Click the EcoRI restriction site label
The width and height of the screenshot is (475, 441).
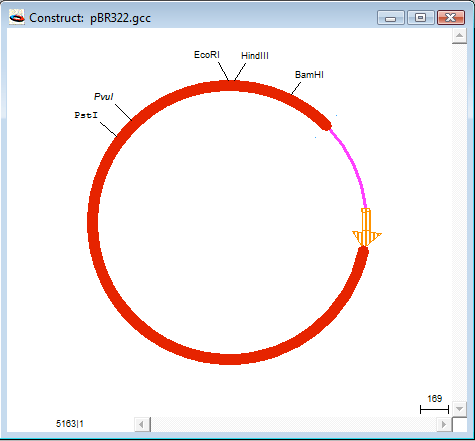coord(207,55)
